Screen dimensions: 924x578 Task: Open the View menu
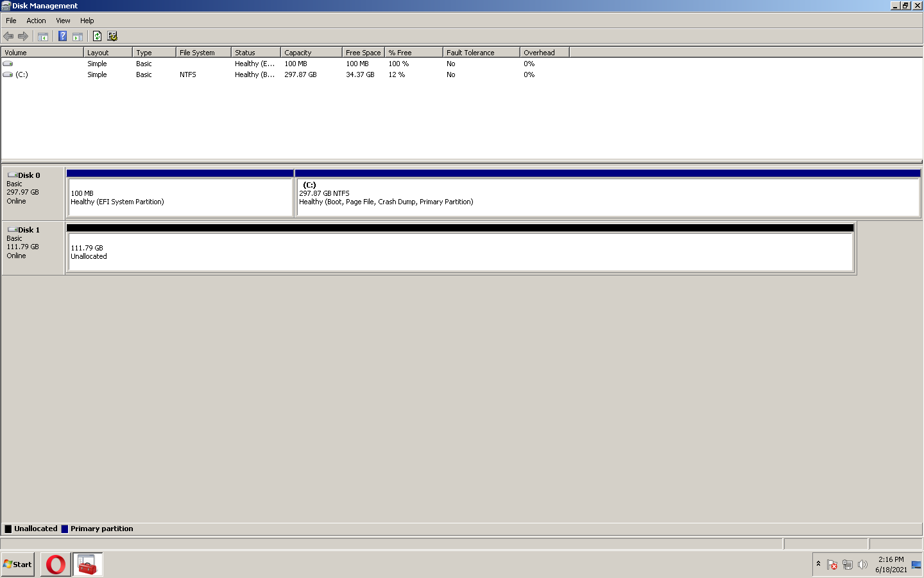click(63, 21)
